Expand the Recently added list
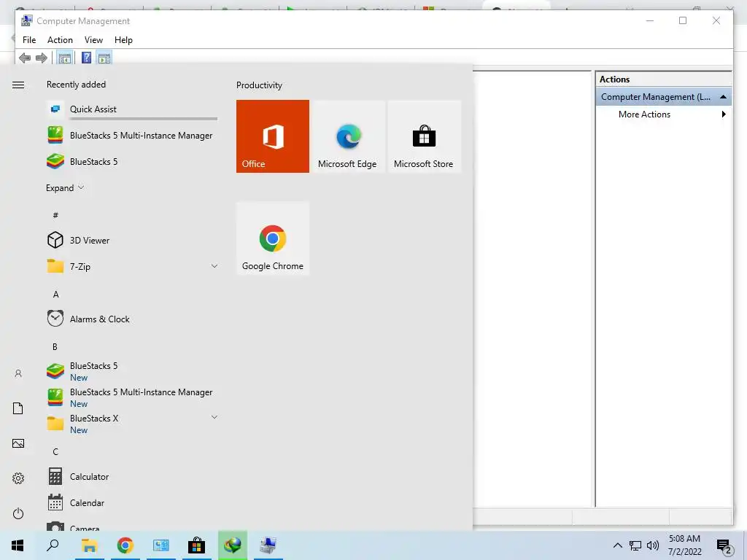Image resolution: width=747 pixels, height=560 pixels. point(65,187)
